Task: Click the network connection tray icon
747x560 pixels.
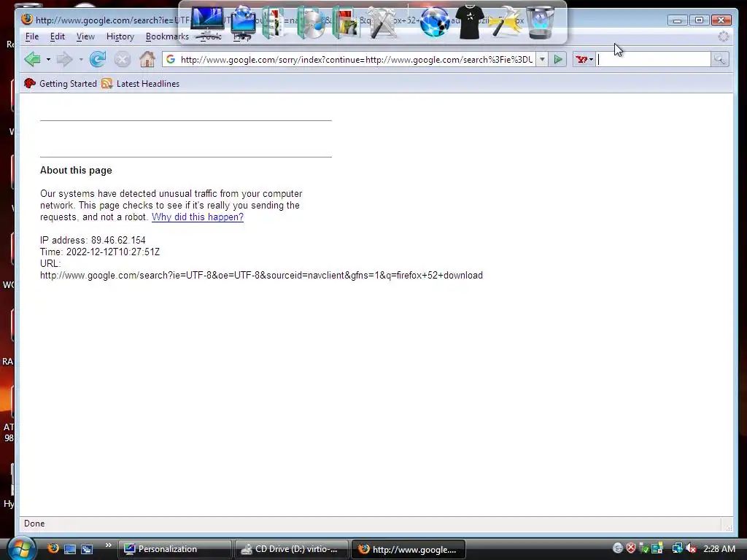Action: (677, 548)
